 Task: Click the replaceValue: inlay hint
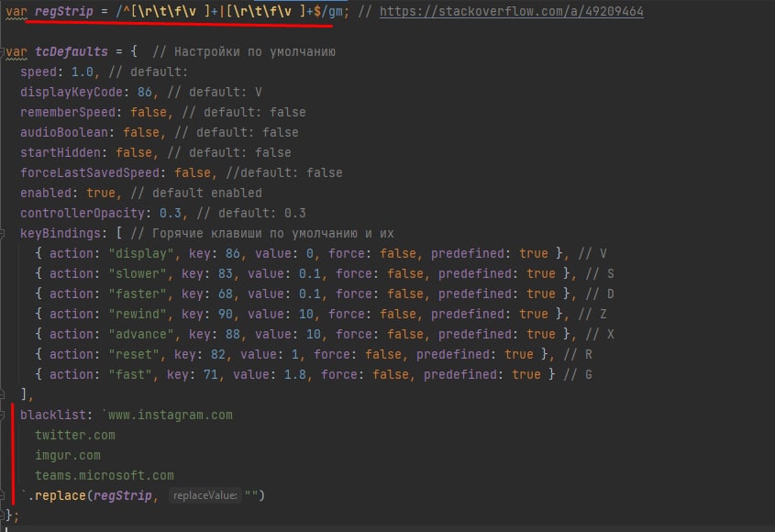click(205, 495)
